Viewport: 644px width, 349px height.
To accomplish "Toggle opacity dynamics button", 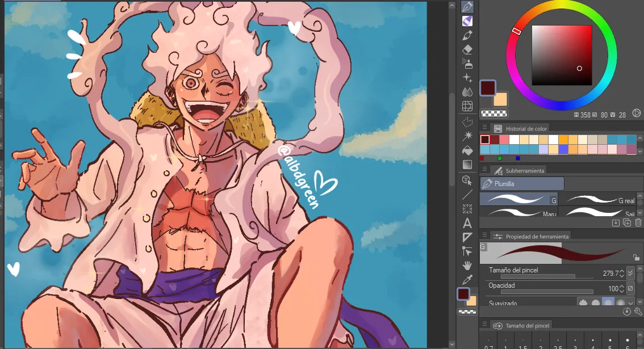I will pos(630,288).
